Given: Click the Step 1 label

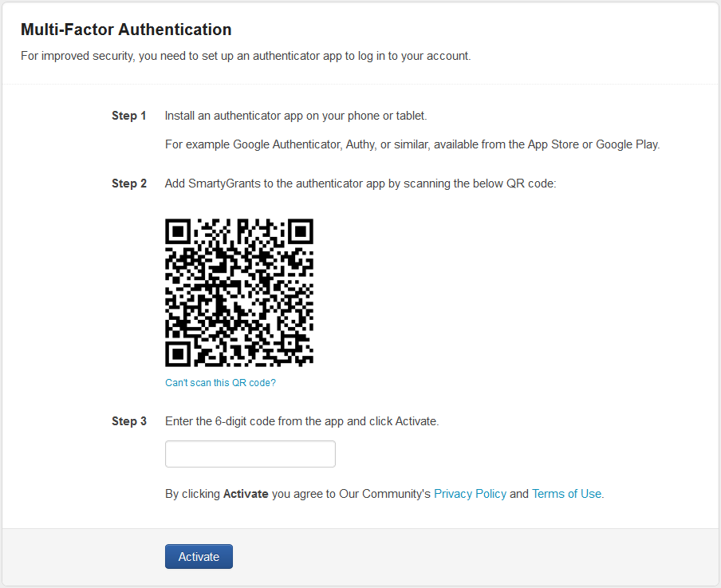Looking at the screenshot, I should coord(128,116).
